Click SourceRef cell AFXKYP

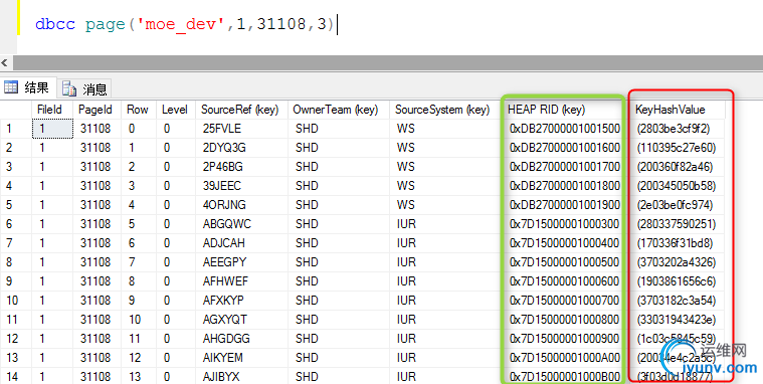tap(241, 300)
